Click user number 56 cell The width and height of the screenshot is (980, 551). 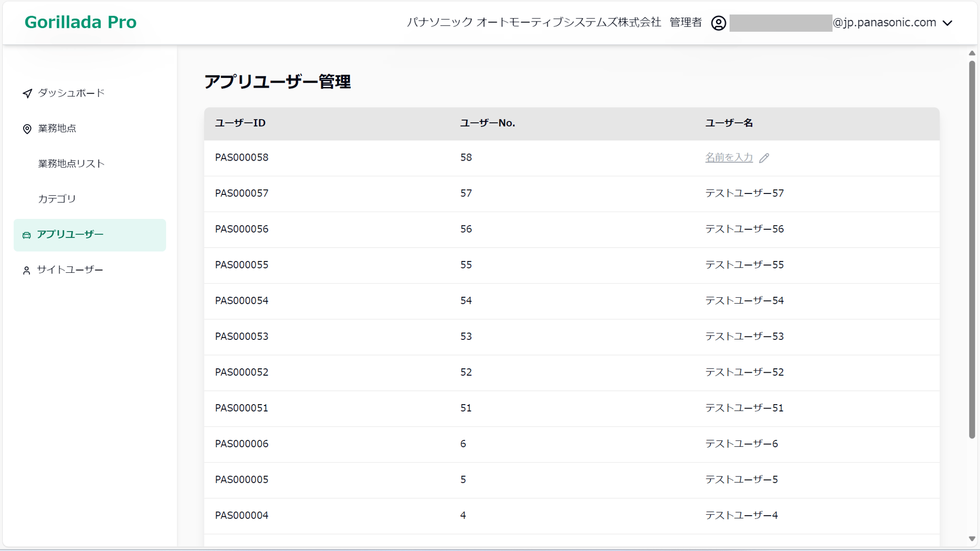[x=466, y=229]
